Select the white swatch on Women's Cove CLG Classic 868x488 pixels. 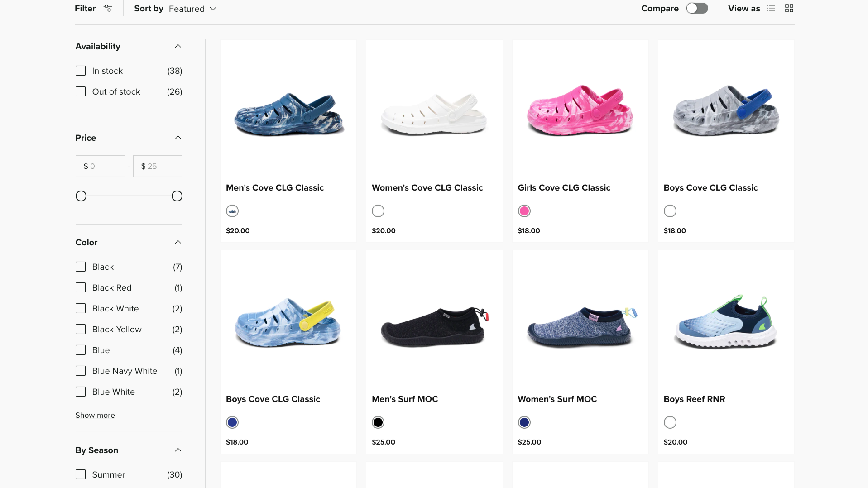point(378,211)
